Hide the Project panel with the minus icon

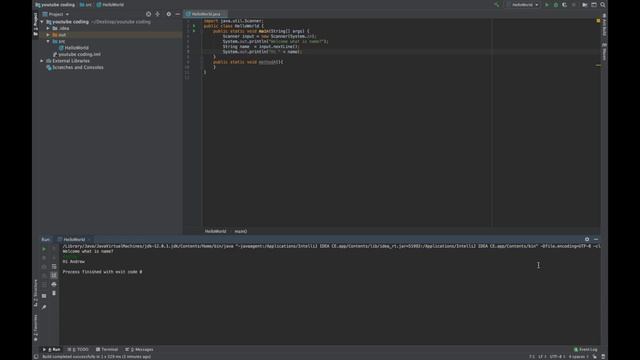coord(178,14)
